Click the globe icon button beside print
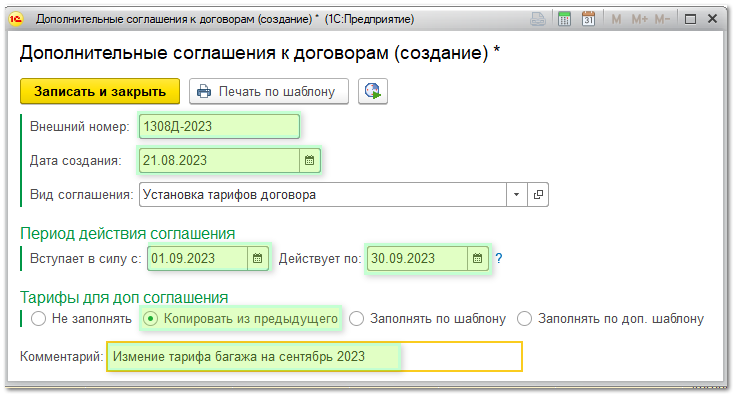The width and height of the screenshot is (736, 397). 373,91
